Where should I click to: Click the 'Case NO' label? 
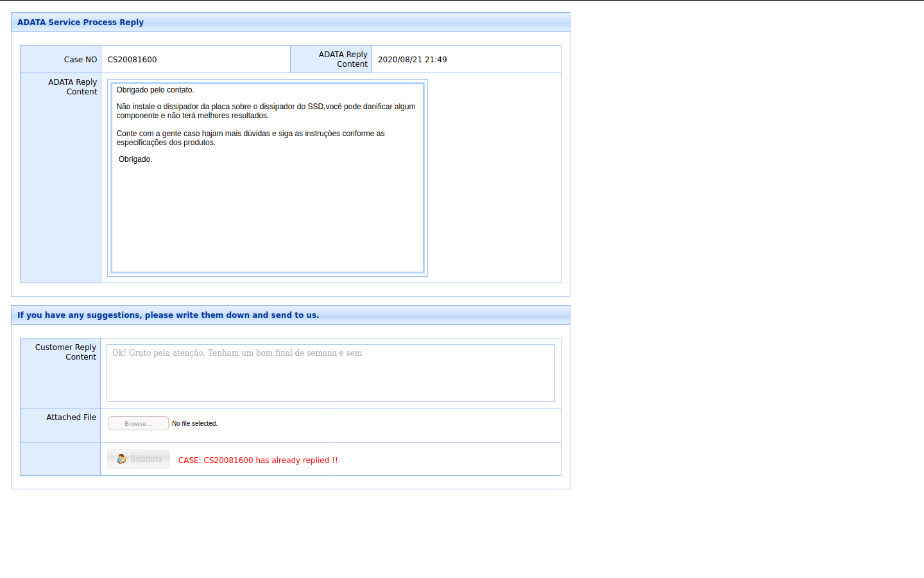[x=81, y=60]
